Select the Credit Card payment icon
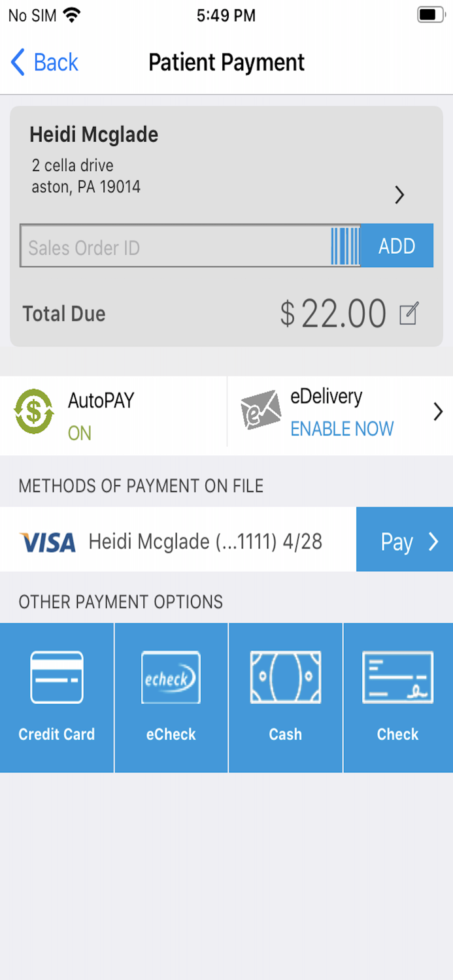 (56, 678)
